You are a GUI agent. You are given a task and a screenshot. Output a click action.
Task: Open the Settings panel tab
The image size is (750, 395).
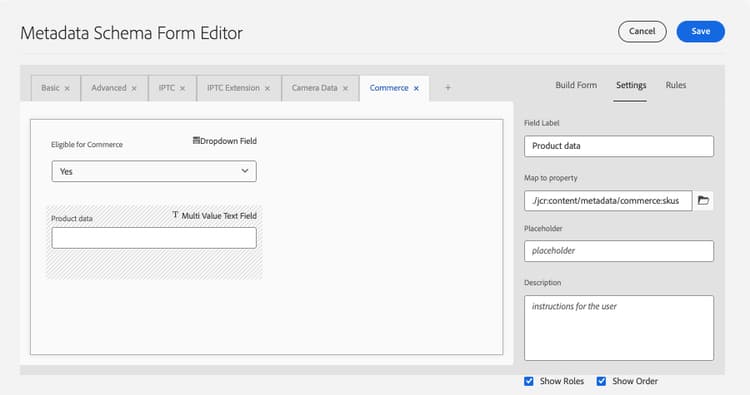631,85
